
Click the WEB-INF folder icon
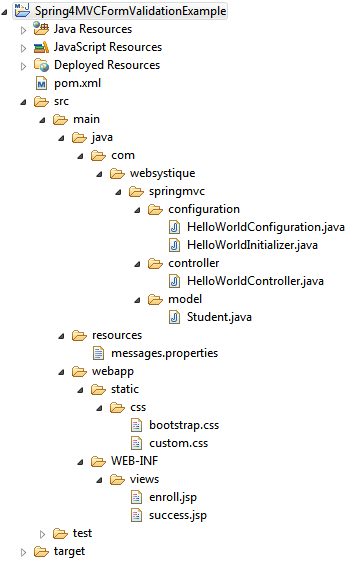pos(98,461)
